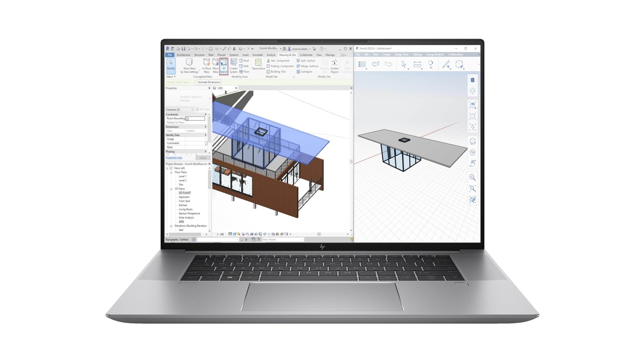The height and width of the screenshot is (362, 644).
Task: Open the Curtain System tool
Action: pyautogui.click(x=233, y=66)
